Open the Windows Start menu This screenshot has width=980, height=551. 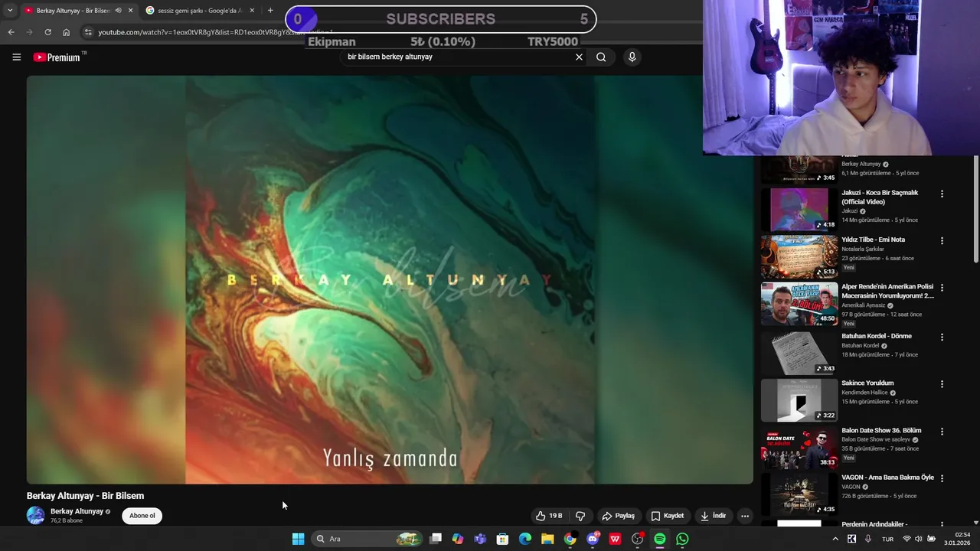tap(298, 539)
